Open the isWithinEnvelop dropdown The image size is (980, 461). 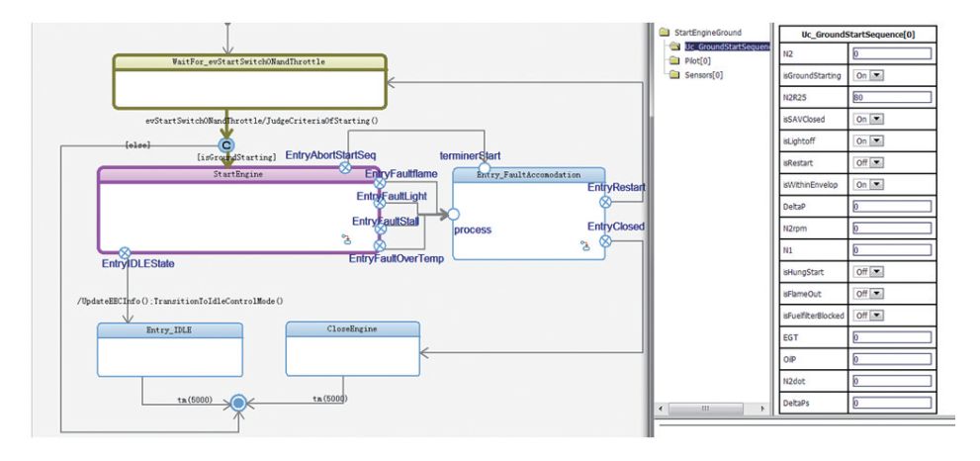pos(877,185)
